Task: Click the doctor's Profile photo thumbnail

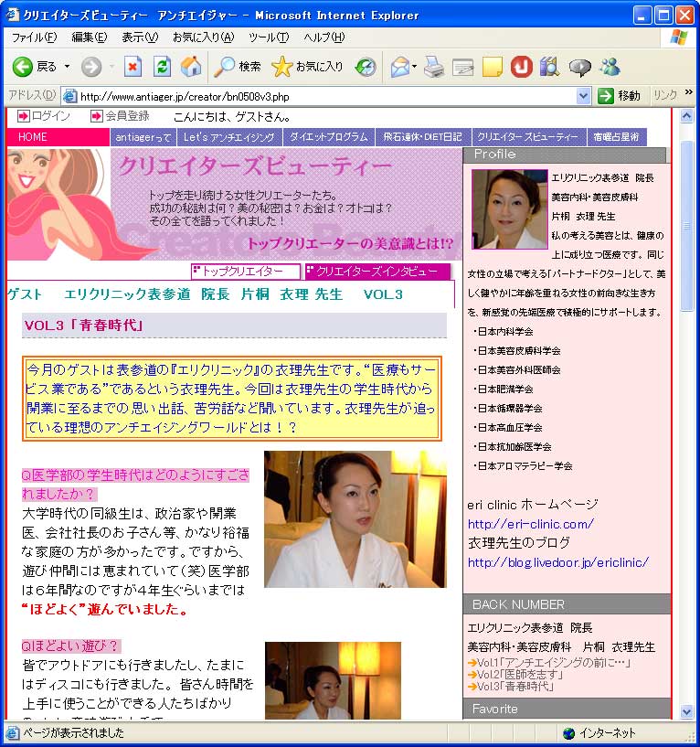Action: click(509, 209)
